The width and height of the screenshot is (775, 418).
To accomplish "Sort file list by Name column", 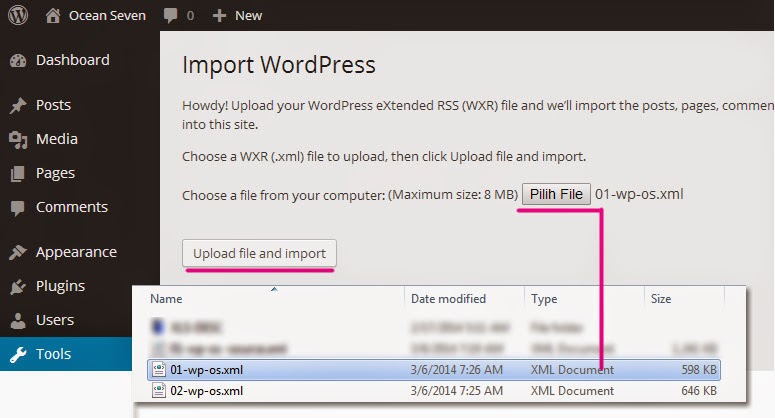I will (166, 299).
